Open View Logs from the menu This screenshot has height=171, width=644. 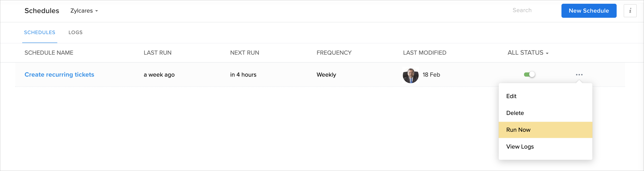(x=520, y=146)
